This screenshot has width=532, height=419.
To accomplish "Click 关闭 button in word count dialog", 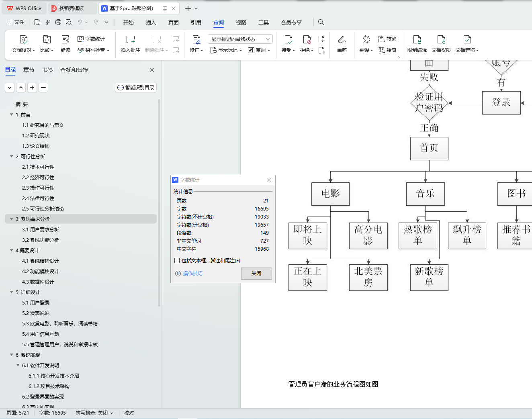I will tap(256, 274).
